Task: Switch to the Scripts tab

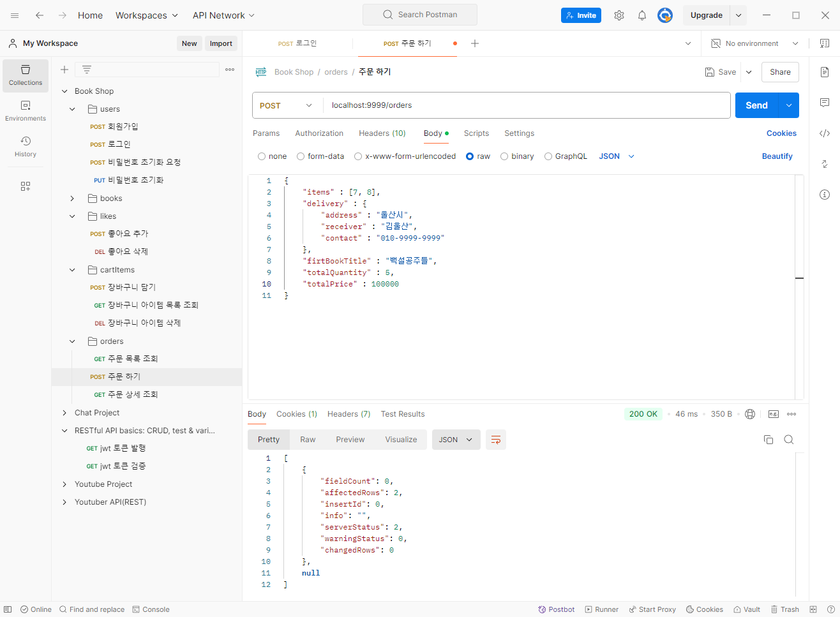Action: point(476,133)
